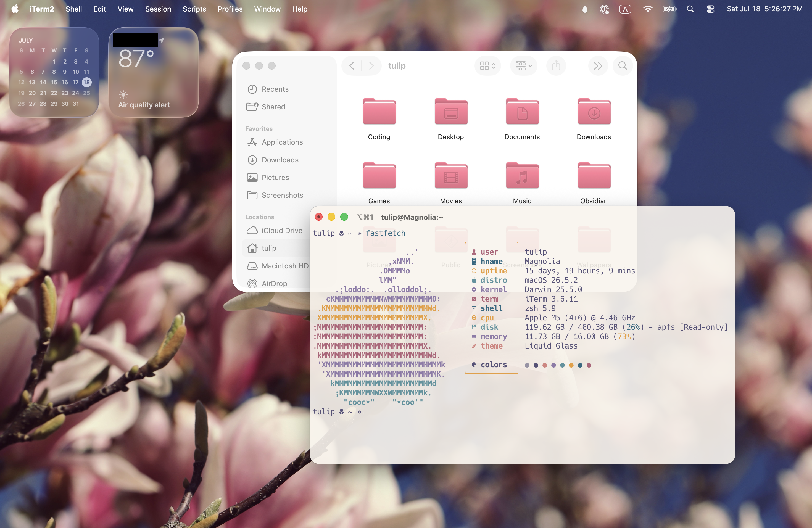Click the Finder Share button
The image size is (812, 528).
click(x=556, y=65)
